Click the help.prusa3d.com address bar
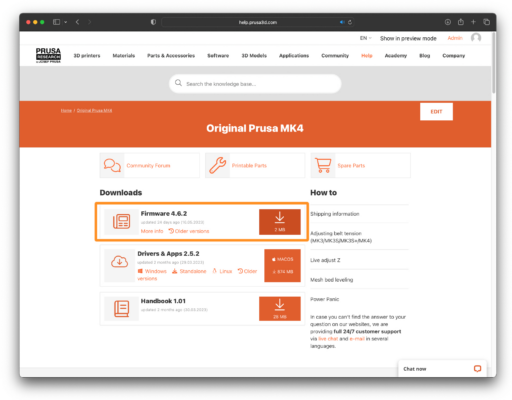Screen dimensions: 512x400 tap(257, 22)
